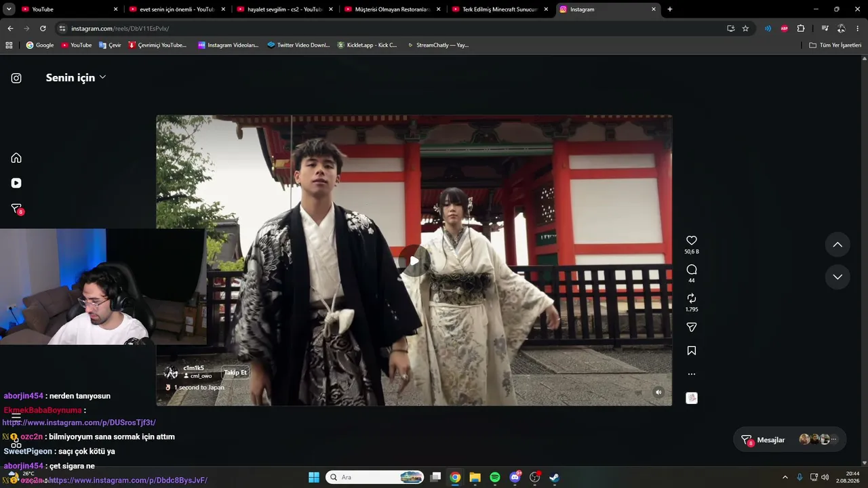Switch to "hayalet sevgilim - cs2" tab
Screen dimensions: 868x488
pyautogui.click(x=285, y=9)
